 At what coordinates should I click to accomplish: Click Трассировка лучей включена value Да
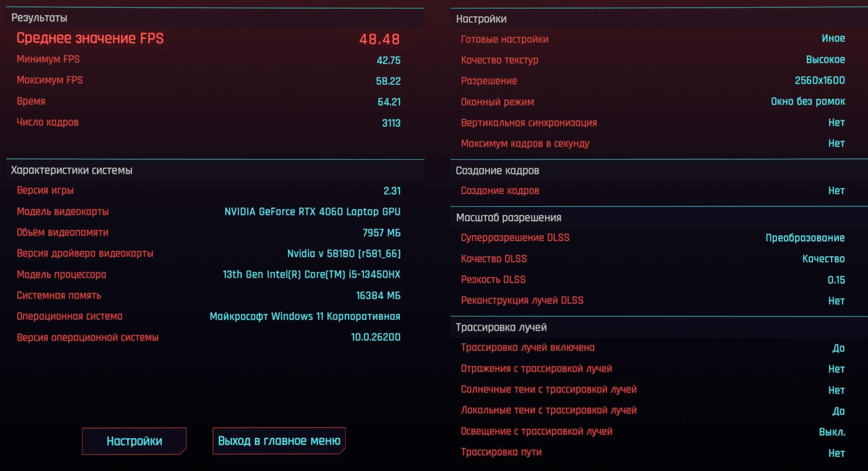click(838, 348)
